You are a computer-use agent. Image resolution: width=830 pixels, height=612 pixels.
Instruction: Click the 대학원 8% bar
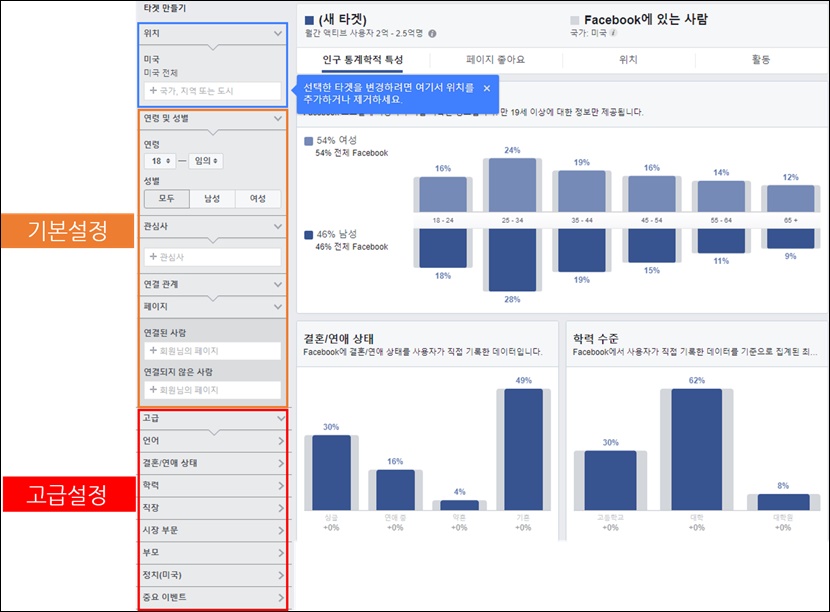click(x=783, y=502)
